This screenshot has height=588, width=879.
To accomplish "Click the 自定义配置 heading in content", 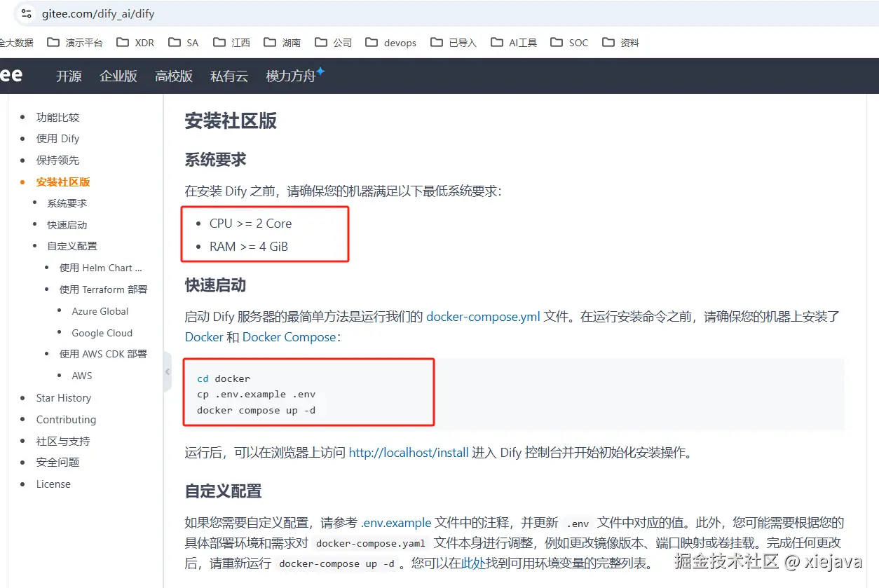I will point(224,491).
